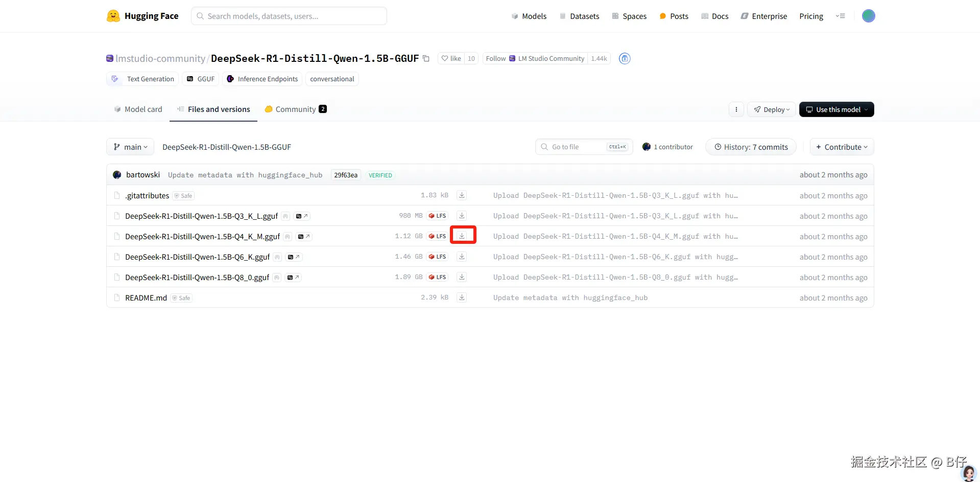
Task: Click the scan status icon for Q8_0.gguf
Action: (277, 278)
